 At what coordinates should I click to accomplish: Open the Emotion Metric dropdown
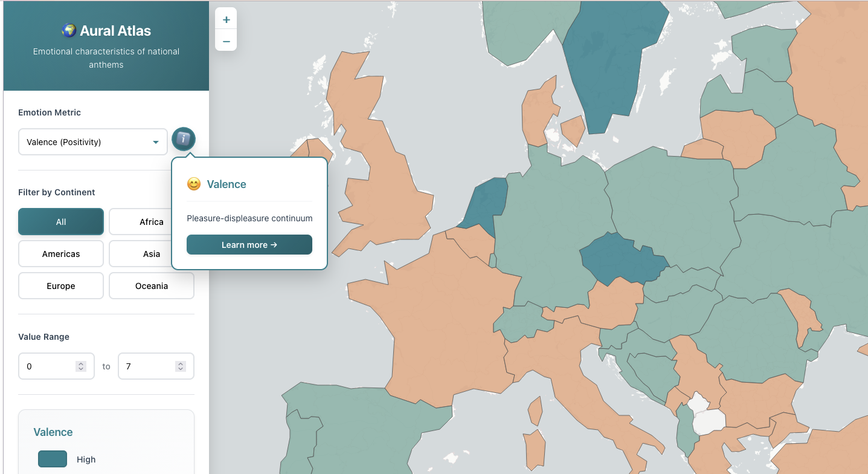[92, 141]
